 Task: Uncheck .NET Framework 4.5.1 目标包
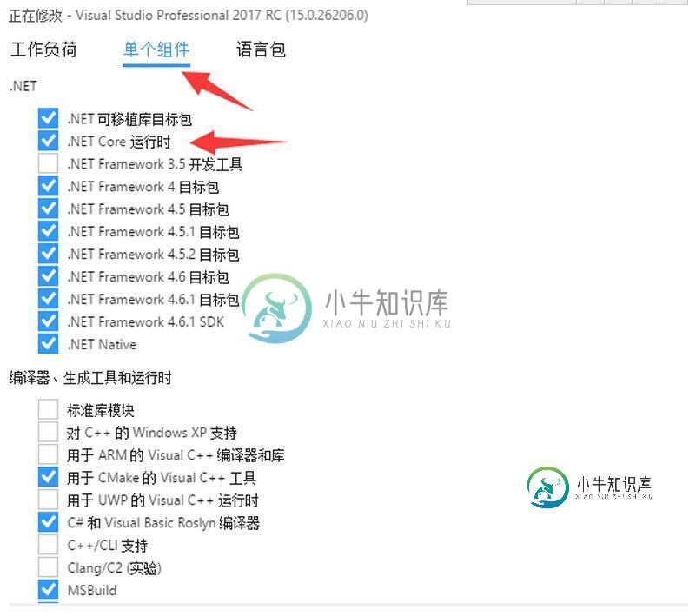point(48,232)
